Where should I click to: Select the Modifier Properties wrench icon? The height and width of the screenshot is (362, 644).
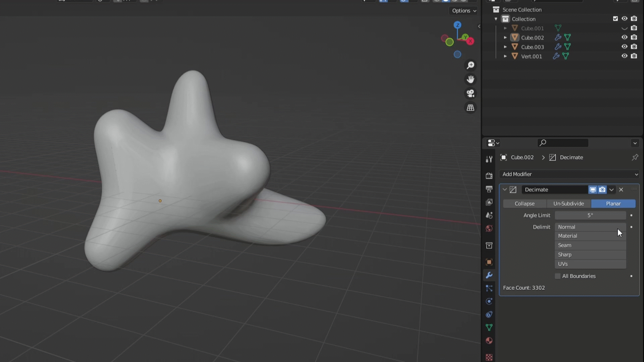coord(490,276)
